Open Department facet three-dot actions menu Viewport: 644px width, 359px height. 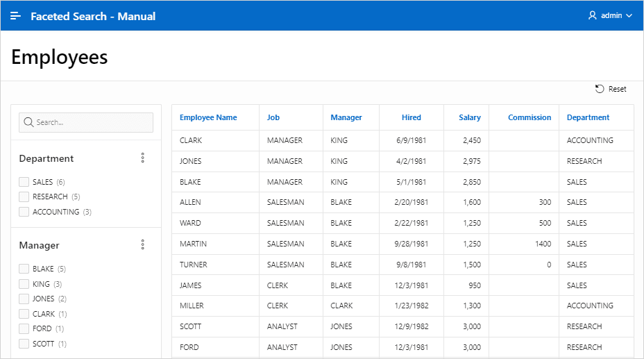point(142,158)
